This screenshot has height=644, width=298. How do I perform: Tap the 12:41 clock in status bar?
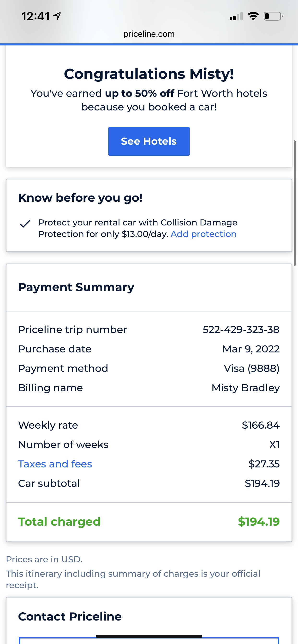[x=35, y=17]
